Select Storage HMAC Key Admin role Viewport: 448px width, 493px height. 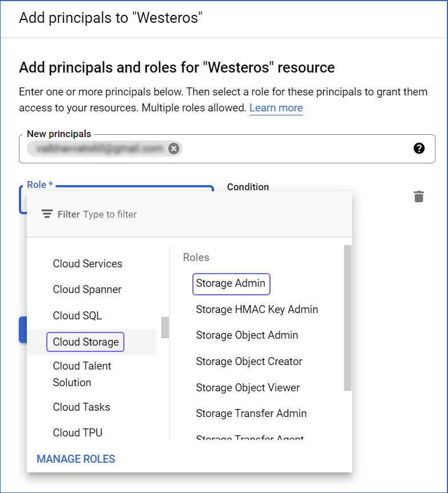point(257,310)
